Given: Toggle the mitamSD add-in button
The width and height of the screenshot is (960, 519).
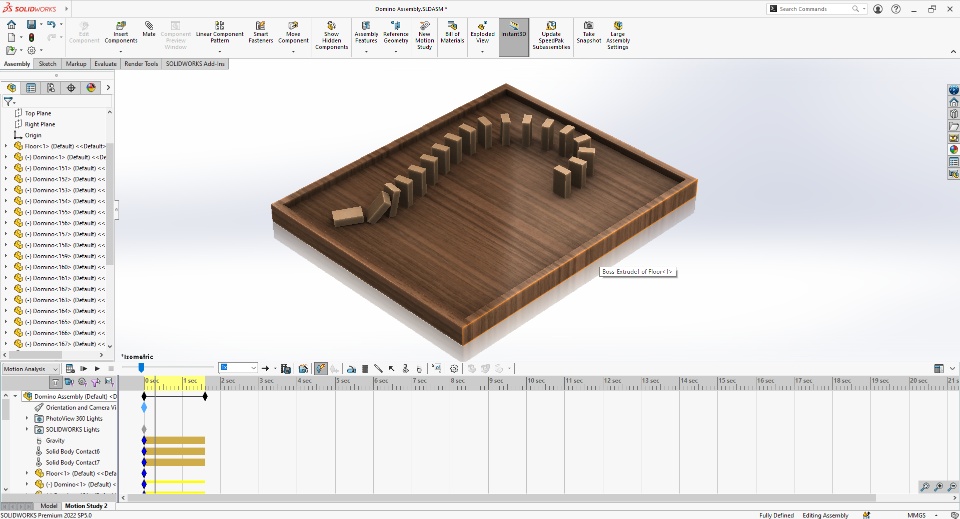Looking at the screenshot, I should (514, 37).
